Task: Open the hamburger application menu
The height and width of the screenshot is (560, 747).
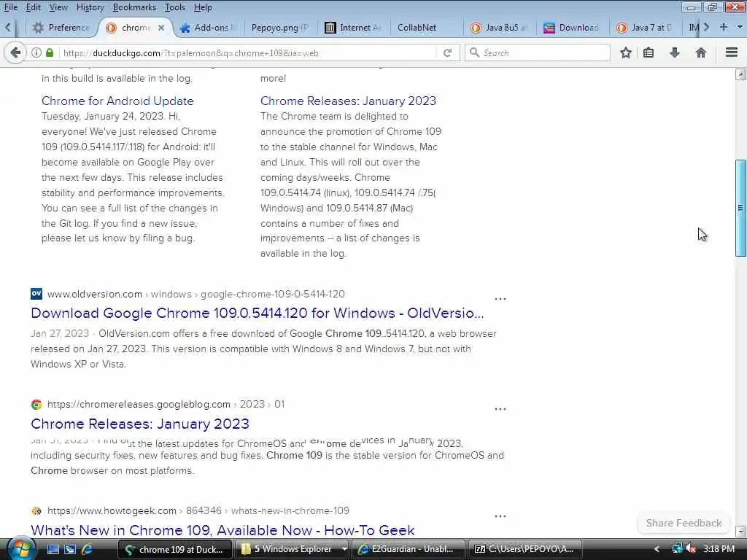Action: pos(731,52)
